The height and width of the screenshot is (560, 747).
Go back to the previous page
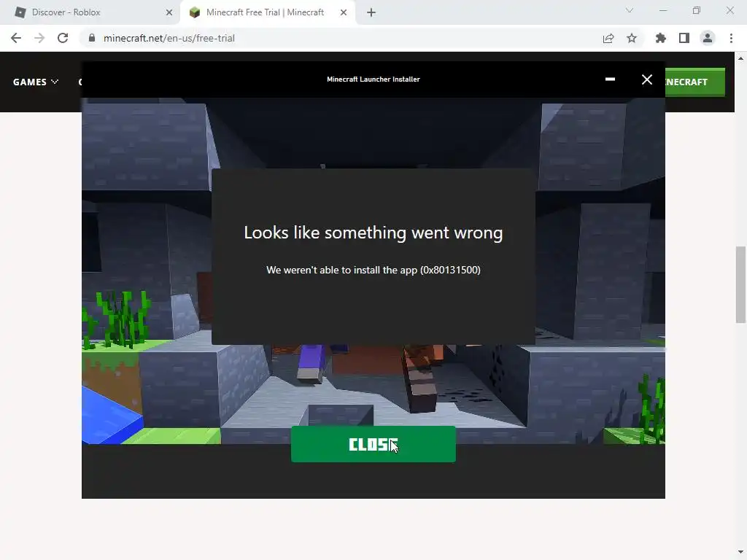point(16,38)
